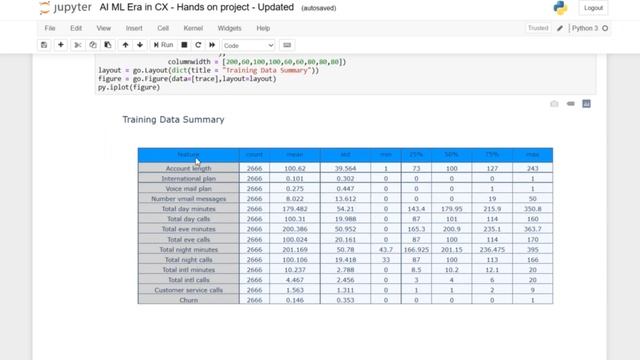Select the Customer service calls row label

189,290
